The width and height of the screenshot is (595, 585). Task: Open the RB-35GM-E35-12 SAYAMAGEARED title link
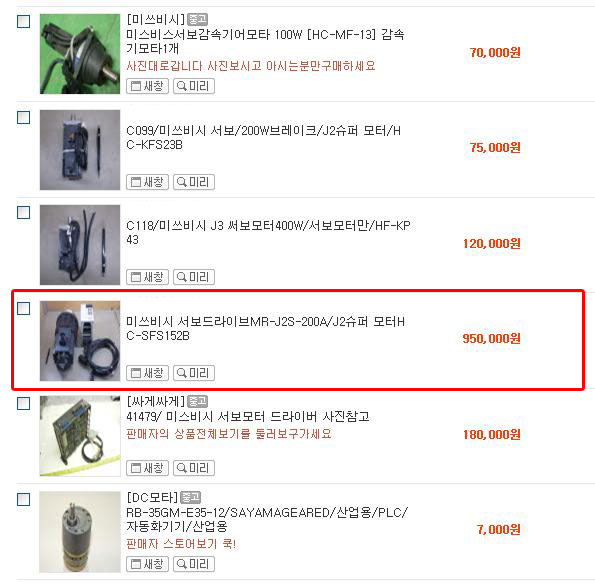coord(267,519)
